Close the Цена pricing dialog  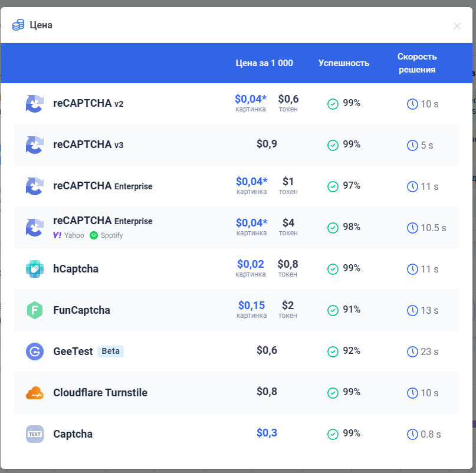(x=457, y=26)
